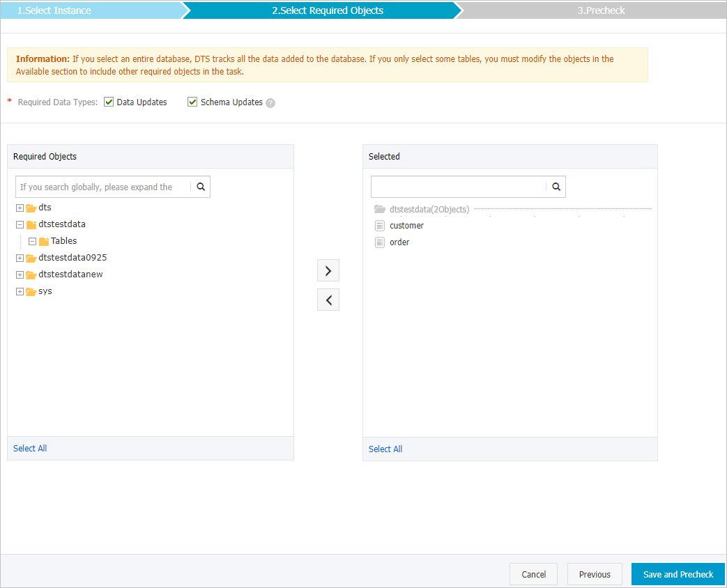Click the table icon beside order

[380, 242]
